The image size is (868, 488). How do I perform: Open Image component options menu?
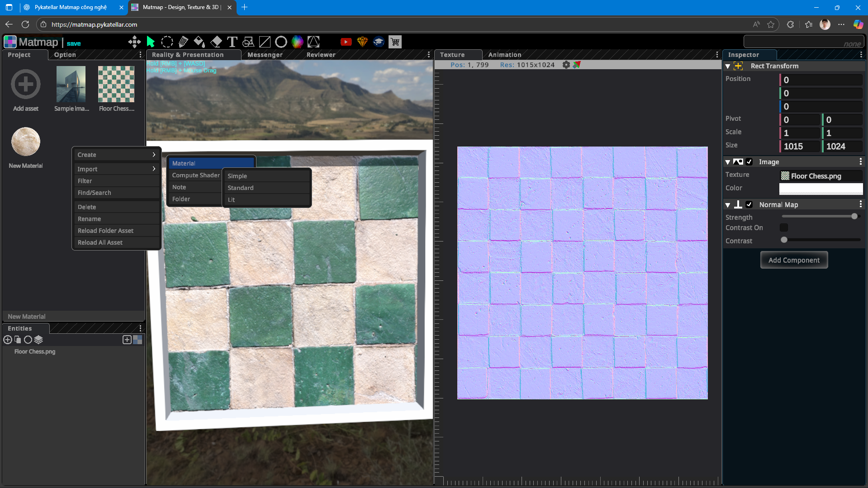tap(861, 161)
